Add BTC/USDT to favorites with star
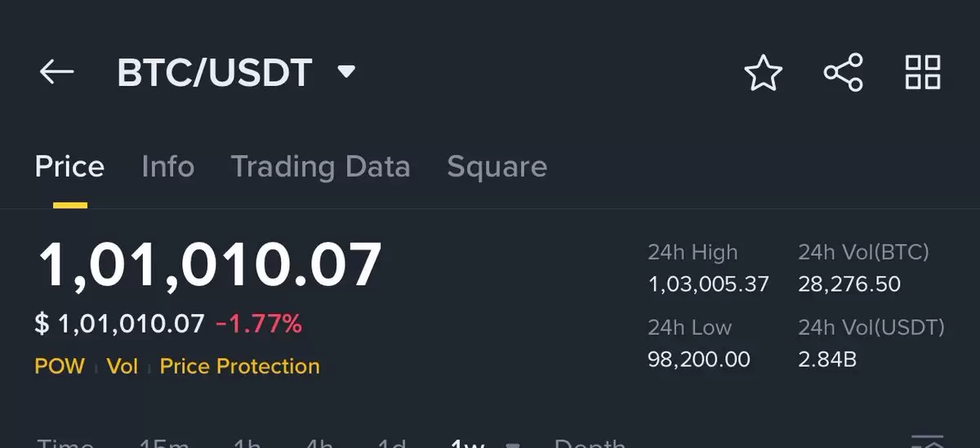This screenshot has height=448, width=980. [x=763, y=73]
